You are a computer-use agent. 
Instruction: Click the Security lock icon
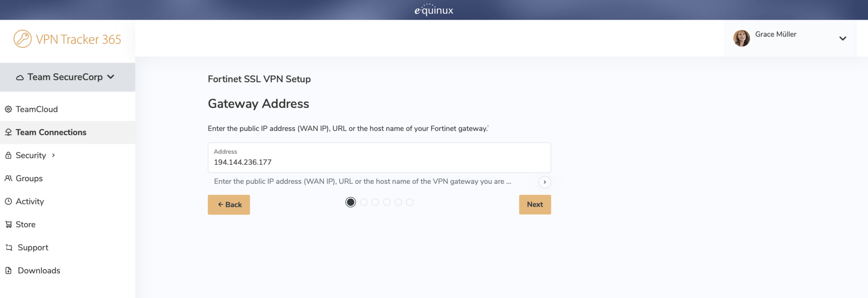pos(8,155)
